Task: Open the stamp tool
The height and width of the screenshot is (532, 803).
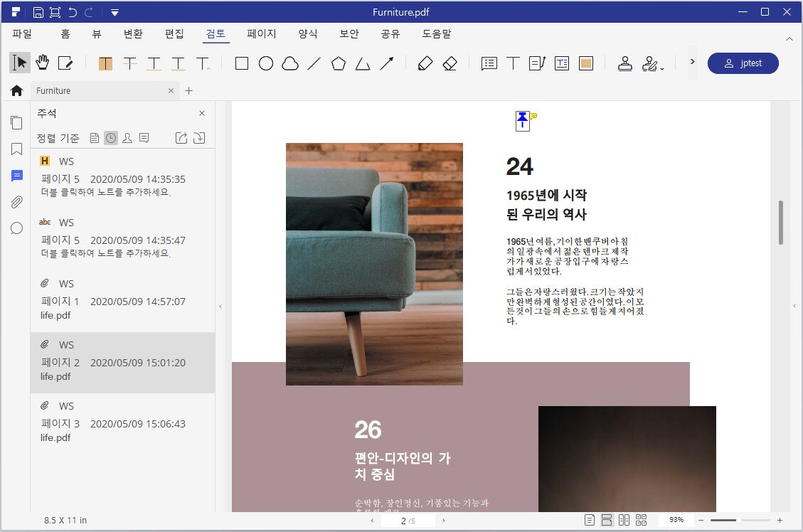Action: coord(624,63)
